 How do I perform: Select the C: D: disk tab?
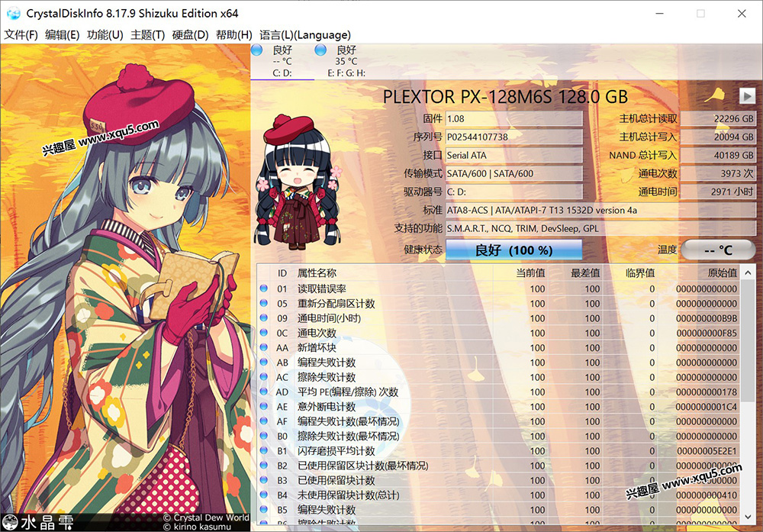tap(282, 61)
